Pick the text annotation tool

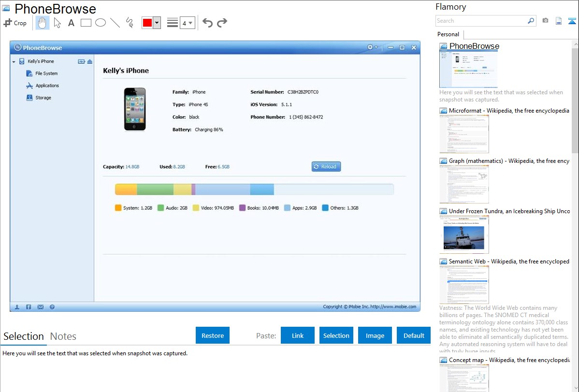[x=71, y=23]
